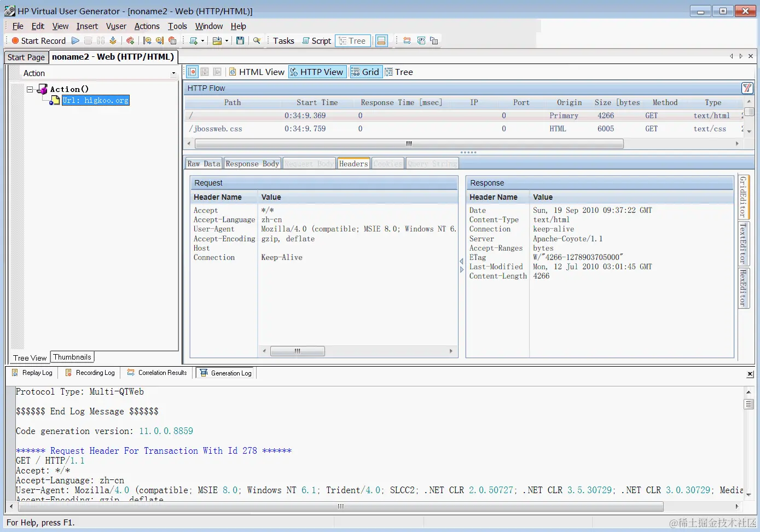Viewport: 760px width, 532px height.
Task: Open the Insert menu
Action: tap(87, 26)
